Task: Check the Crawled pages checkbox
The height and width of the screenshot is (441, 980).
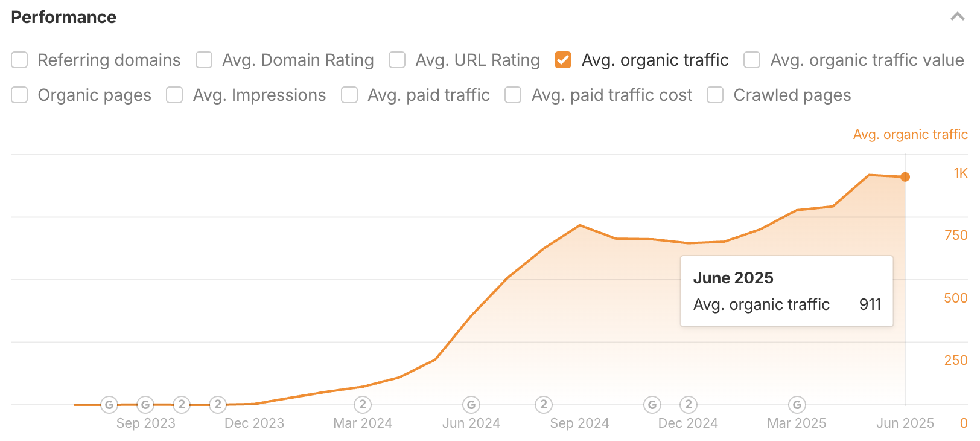Action: [715, 95]
